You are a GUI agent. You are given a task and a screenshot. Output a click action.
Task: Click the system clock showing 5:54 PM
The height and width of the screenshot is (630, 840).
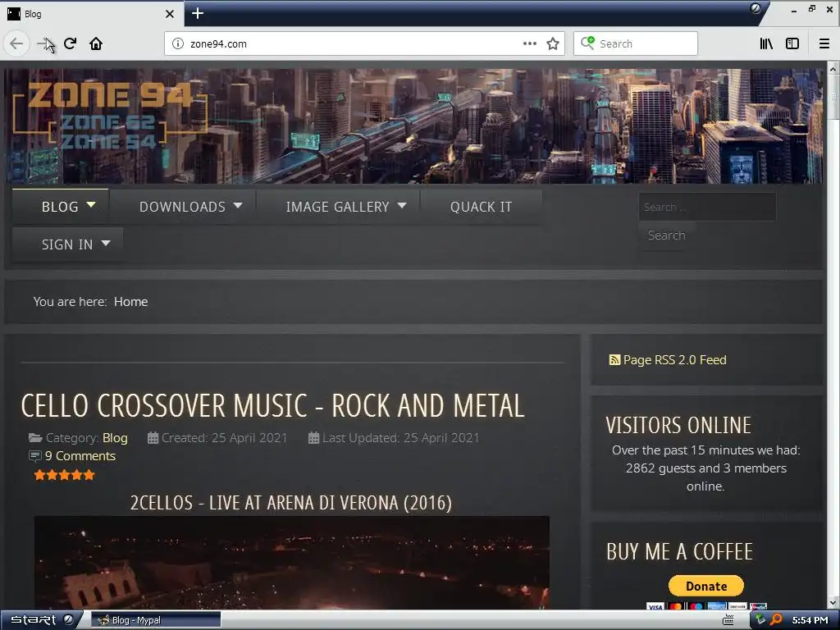click(x=810, y=620)
